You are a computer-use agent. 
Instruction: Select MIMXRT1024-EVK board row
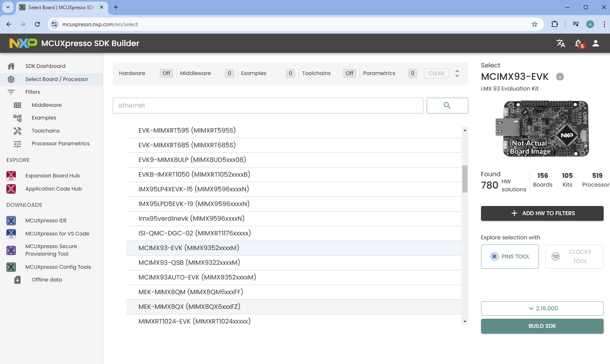coord(294,321)
